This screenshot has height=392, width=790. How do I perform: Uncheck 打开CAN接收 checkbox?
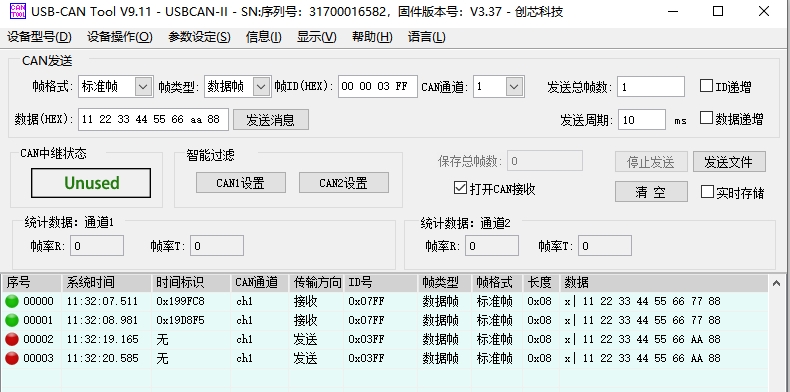pyautogui.click(x=460, y=188)
